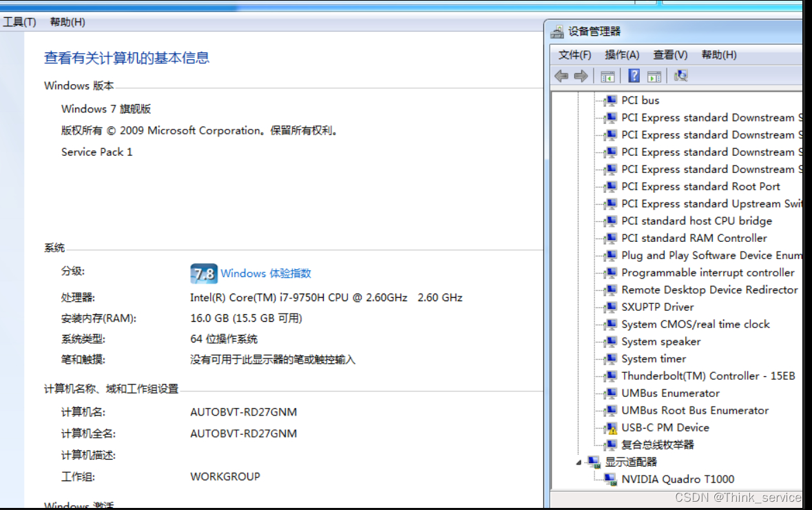This screenshot has height=510, width=812.
Task: Click the Remote Desktop Device Redirector icon
Action: point(611,289)
